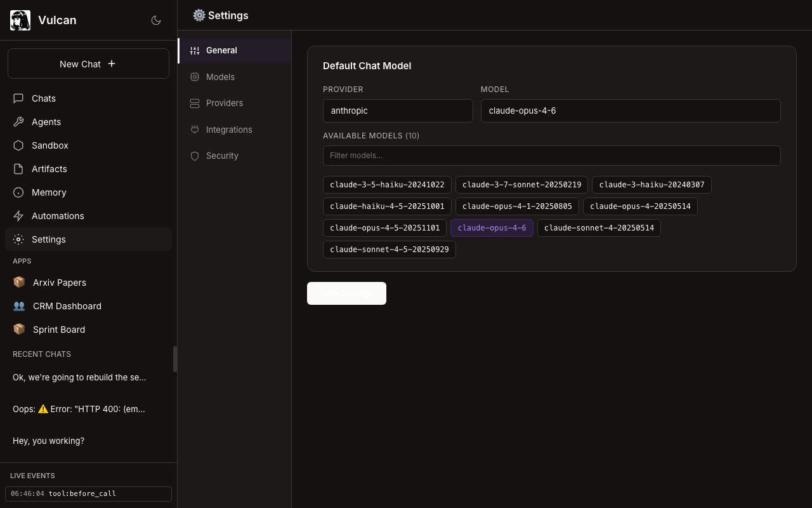The width and height of the screenshot is (812, 508).
Task: Click the Memory sidebar icon
Action: (x=18, y=192)
